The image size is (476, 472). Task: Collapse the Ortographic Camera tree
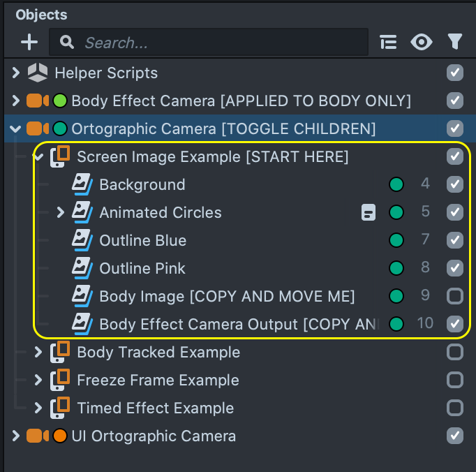(15, 128)
